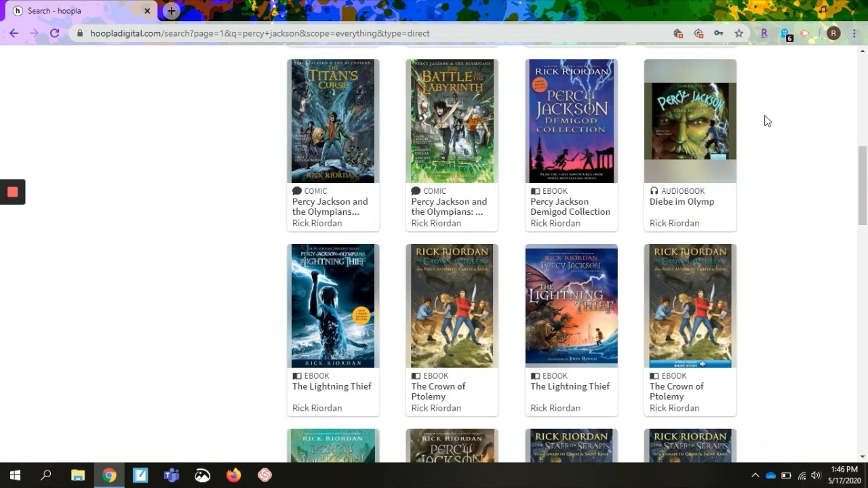Open the first Staff of Serapis cover
This screenshot has height=488, width=868.
click(x=572, y=446)
